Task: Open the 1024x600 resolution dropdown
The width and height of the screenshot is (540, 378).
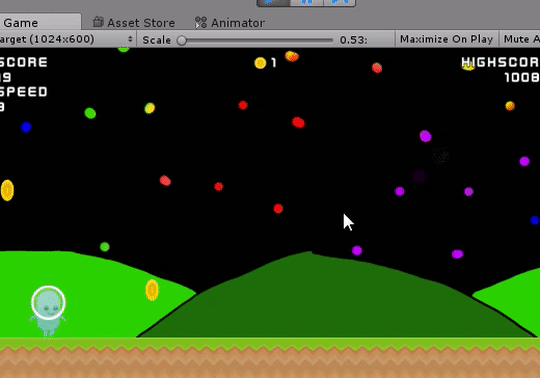Action: coord(67,39)
